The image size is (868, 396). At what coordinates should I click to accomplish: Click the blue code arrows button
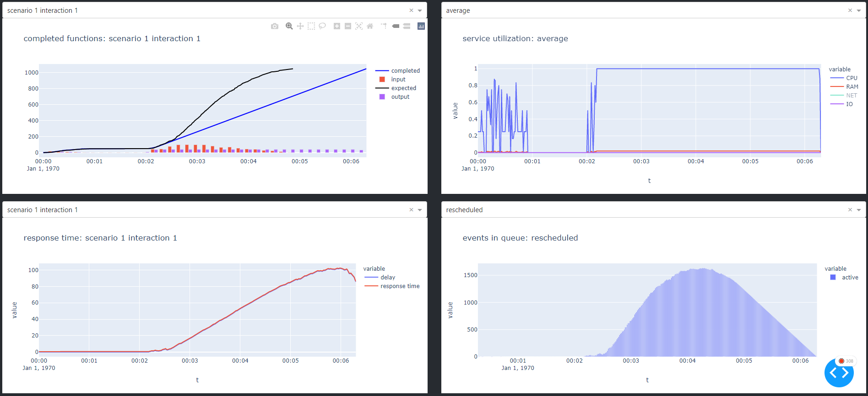pyautogui.click(x=839, y=373)
